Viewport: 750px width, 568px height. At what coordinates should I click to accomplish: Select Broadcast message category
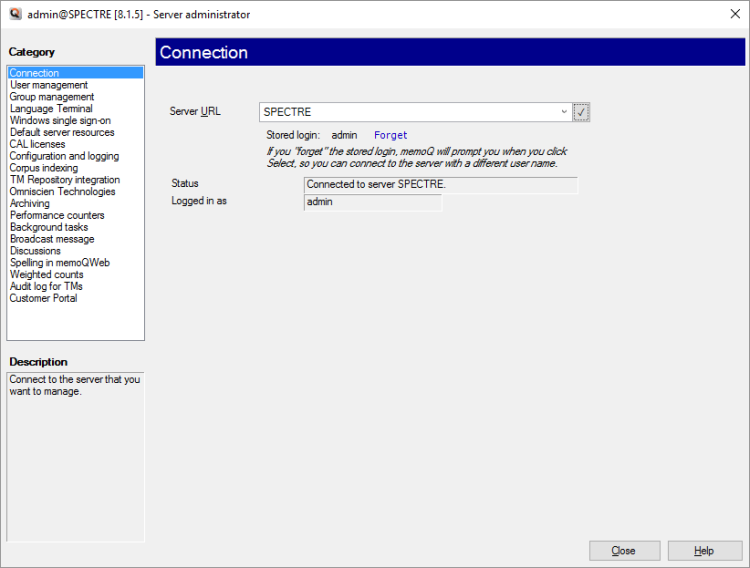point(52,239)
